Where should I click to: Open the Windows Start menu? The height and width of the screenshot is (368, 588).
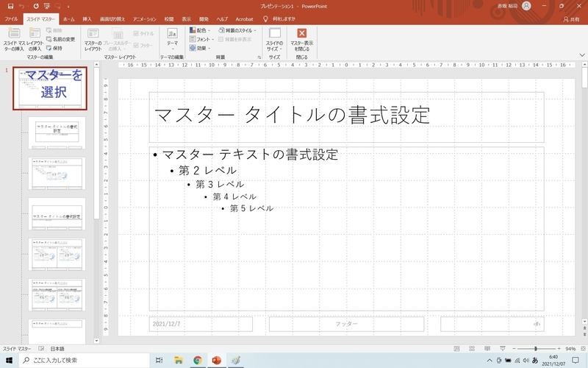9,360
